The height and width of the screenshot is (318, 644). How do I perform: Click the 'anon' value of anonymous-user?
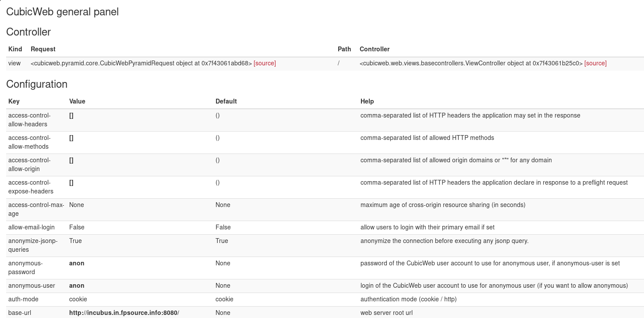(x=77, y=286)
